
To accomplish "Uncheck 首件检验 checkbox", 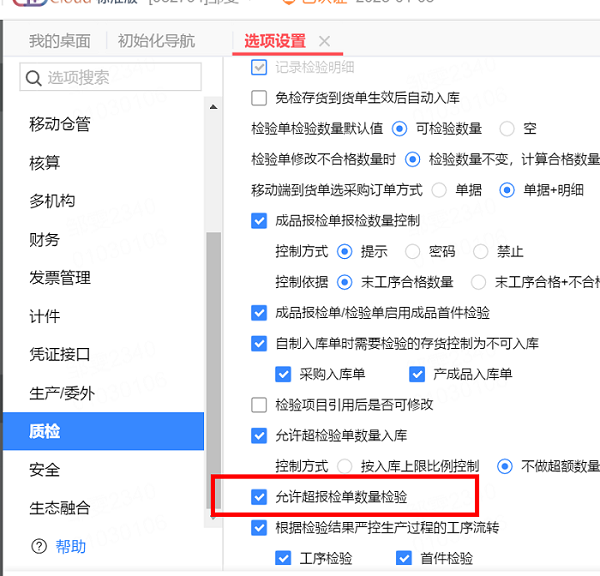I will click(404, 558).
